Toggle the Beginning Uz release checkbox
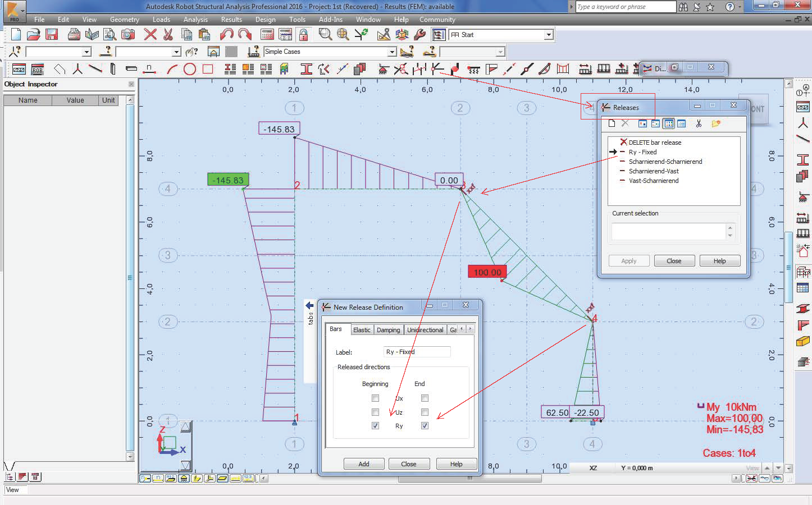Viewport: 812px width, 505px height. (x=375, y=412)
